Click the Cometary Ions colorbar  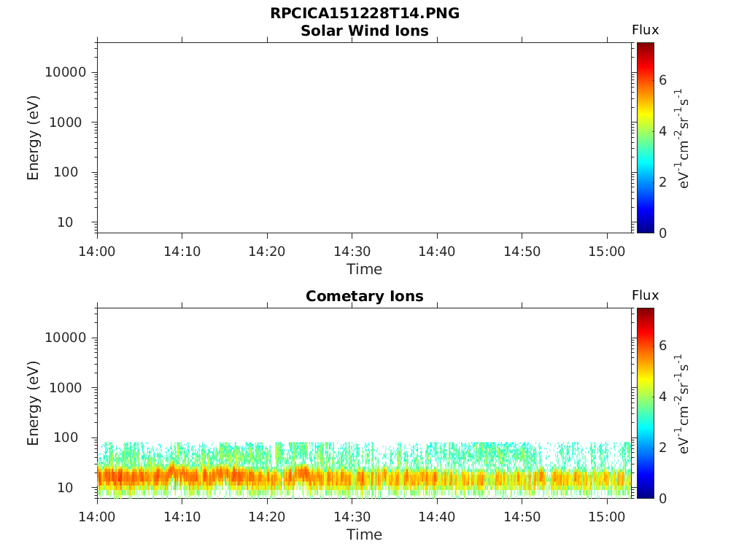(645, 402)
